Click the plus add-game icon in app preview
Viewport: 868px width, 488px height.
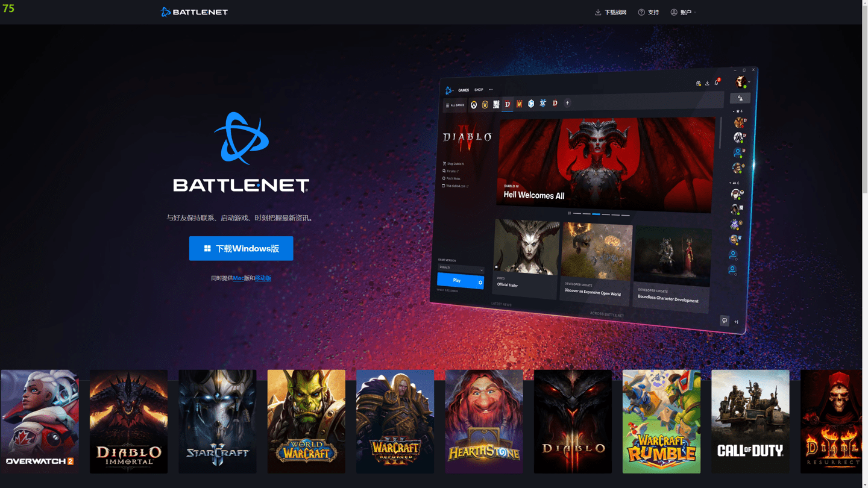coord(567,103)
